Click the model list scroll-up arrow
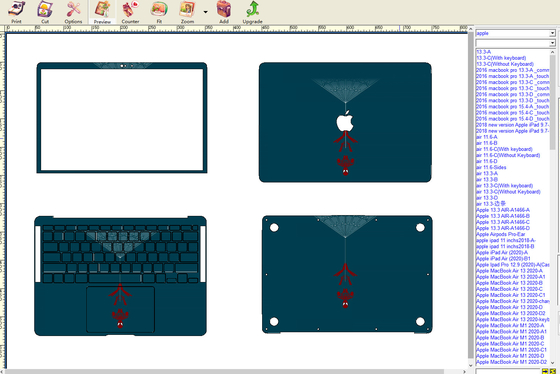 pos(553,52)
